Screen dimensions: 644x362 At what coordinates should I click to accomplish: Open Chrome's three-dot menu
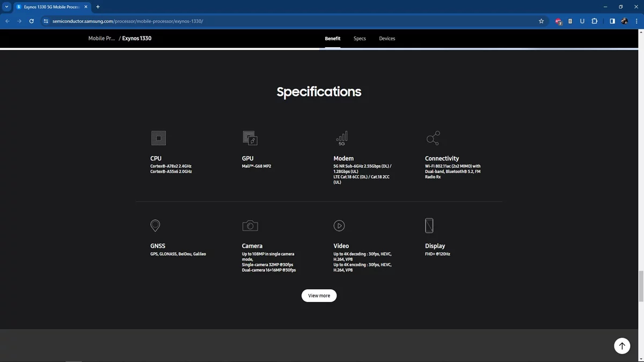[636, 21]
